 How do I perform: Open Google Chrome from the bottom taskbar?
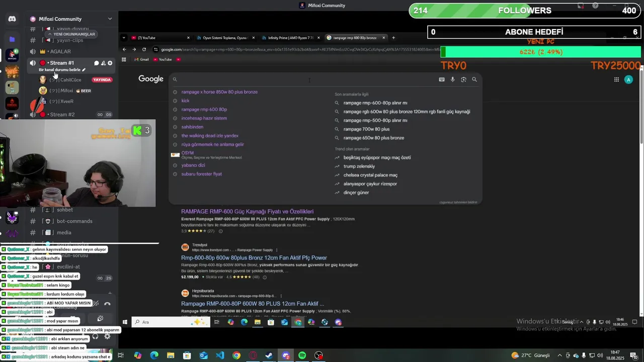click(x=236, y=355)
